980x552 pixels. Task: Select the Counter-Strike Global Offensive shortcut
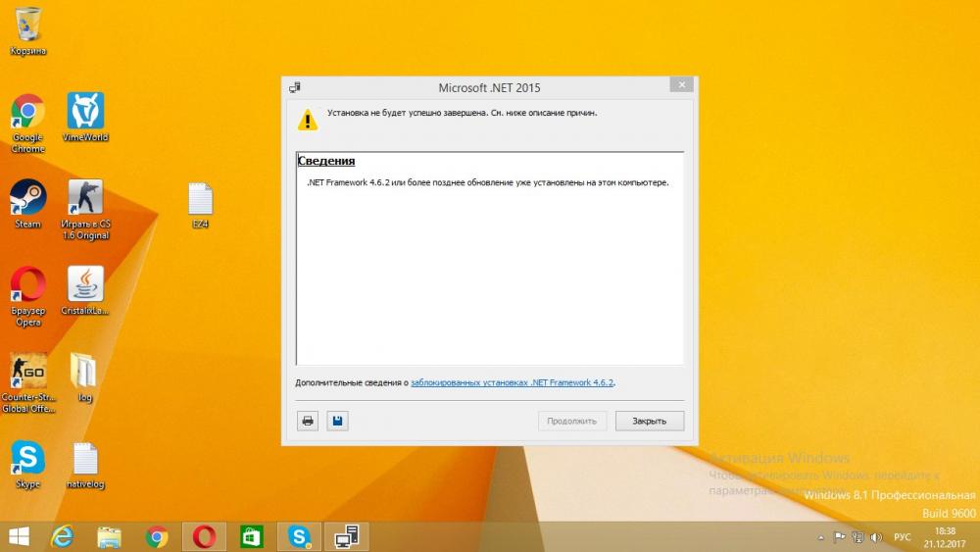pyautogui.click(x=27, y=375)
